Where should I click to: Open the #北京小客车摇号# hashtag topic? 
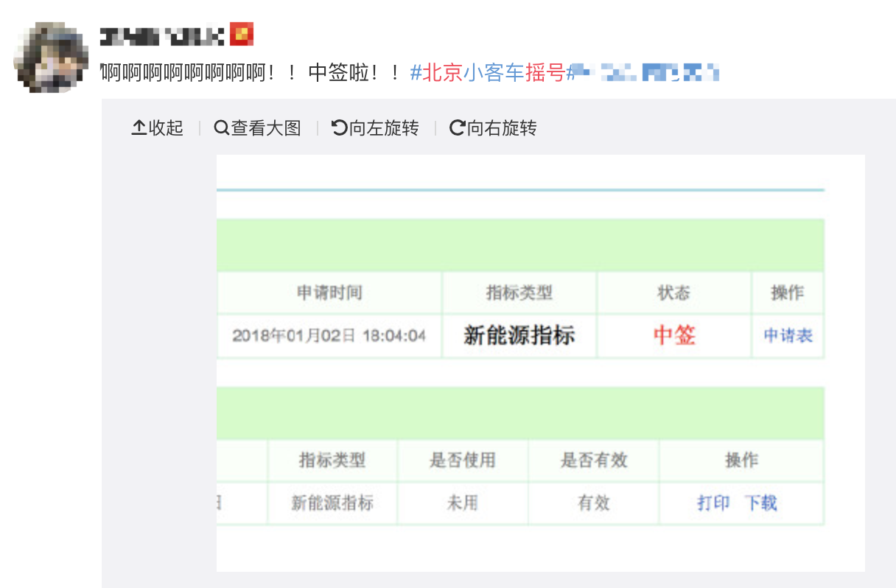click(x=489, y=72)
